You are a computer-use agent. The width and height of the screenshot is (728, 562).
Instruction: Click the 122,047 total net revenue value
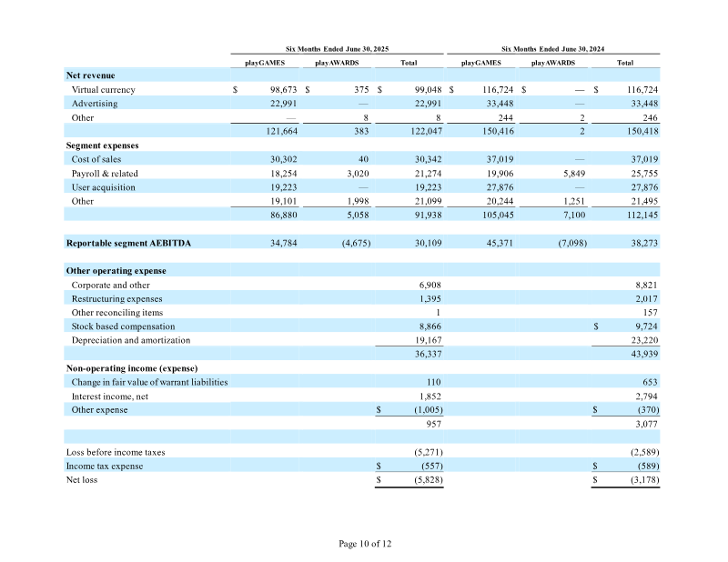click(426, 131)
